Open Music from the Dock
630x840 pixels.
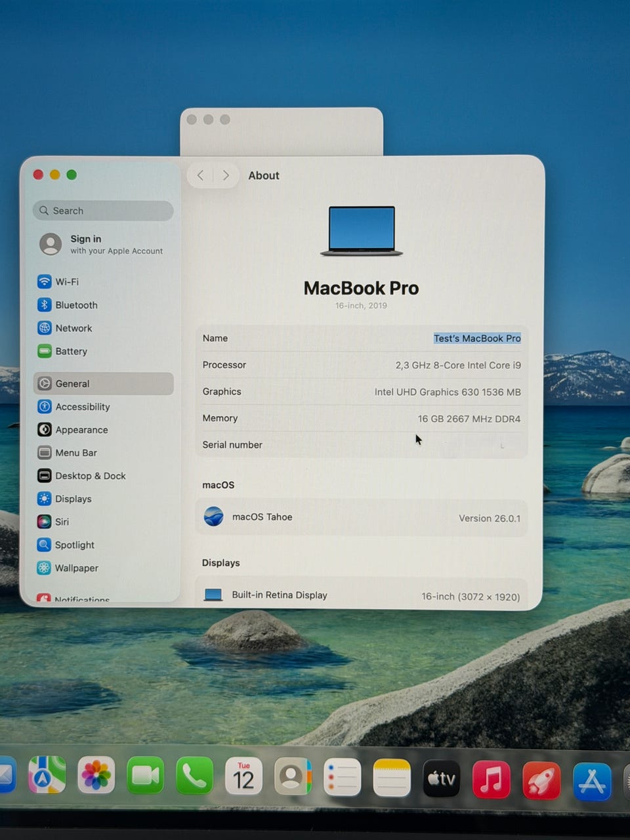492,779
